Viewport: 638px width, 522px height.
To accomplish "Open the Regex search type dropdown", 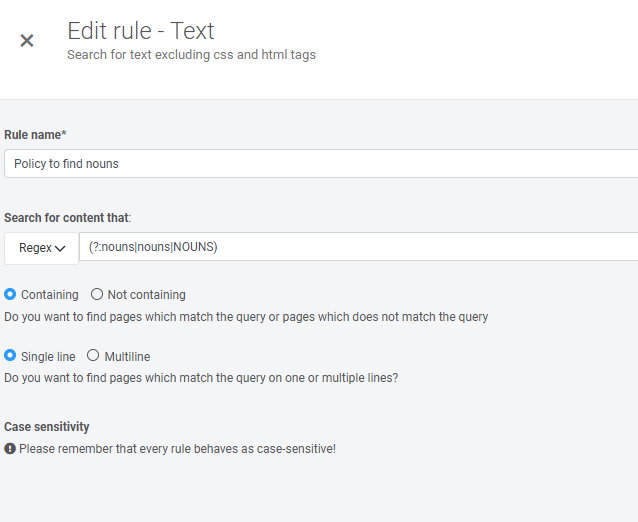I will click(x=42, y=248).
